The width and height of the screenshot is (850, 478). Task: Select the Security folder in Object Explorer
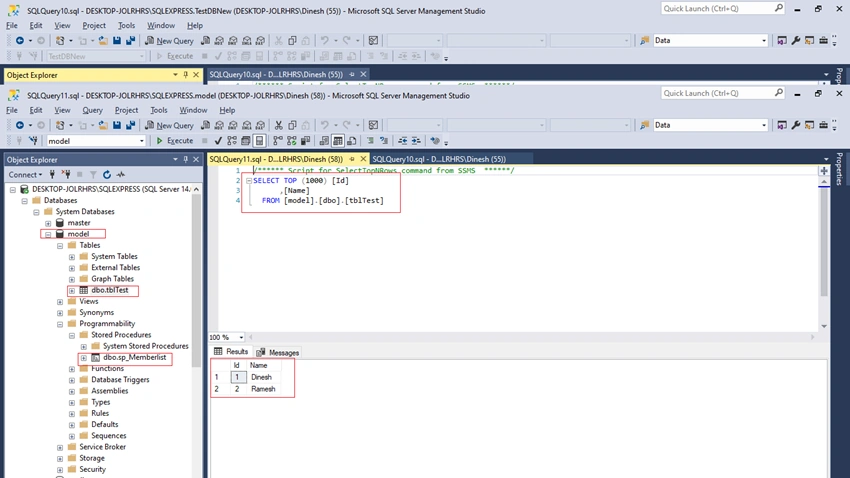(x=92, y=469)
